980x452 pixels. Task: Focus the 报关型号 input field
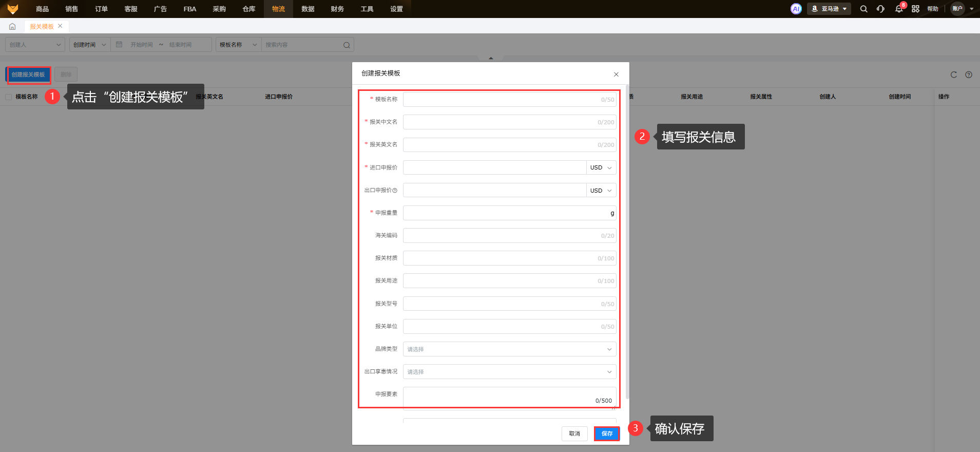coord(509,304)
